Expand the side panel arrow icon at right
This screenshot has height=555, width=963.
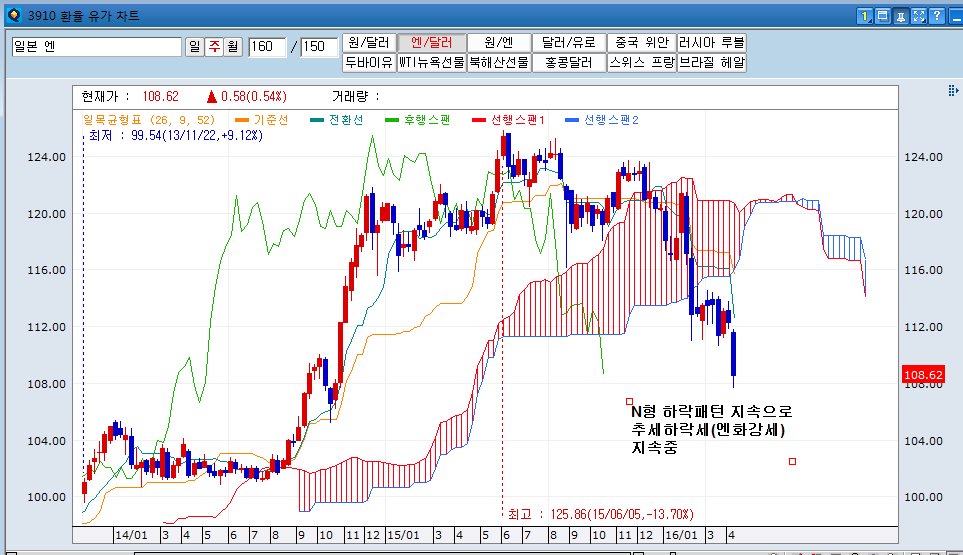pyautogui.click(x=953, y=91)
